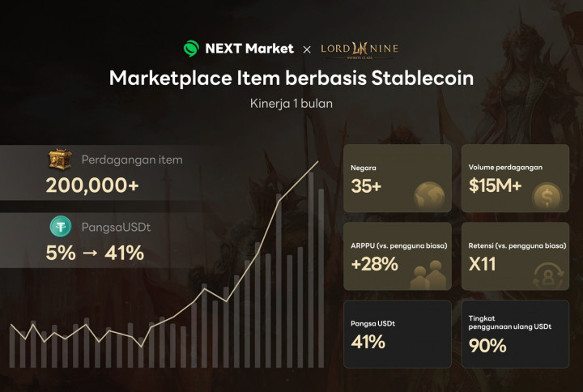Open the Retensi X11 card
This screenshot has height=392, width=583.
click(x=515, y=255)
